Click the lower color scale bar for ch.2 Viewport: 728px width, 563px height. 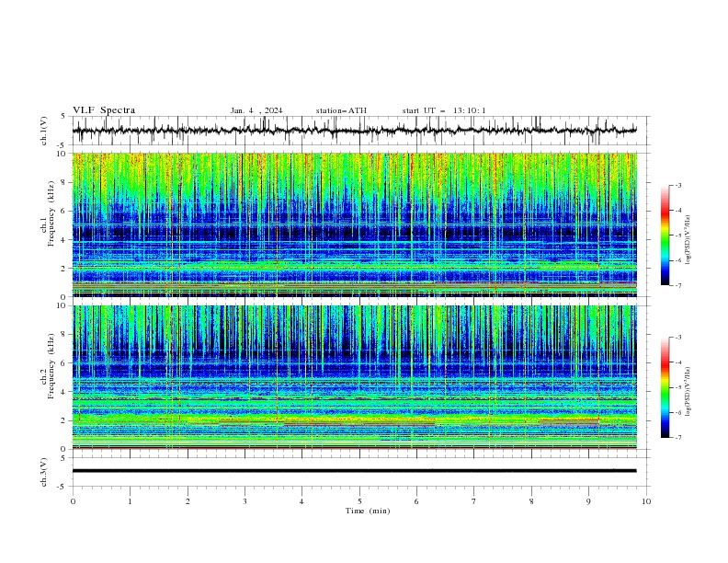pos(665,387)
